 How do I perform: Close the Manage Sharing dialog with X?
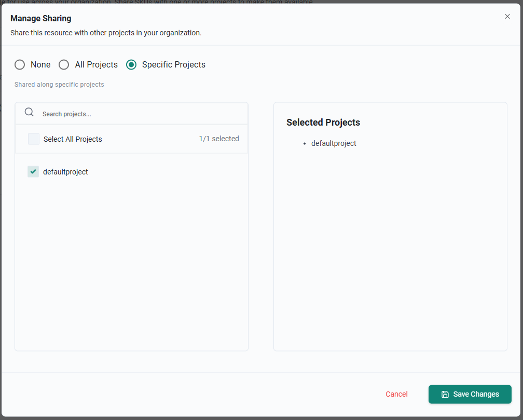[507, 17]
